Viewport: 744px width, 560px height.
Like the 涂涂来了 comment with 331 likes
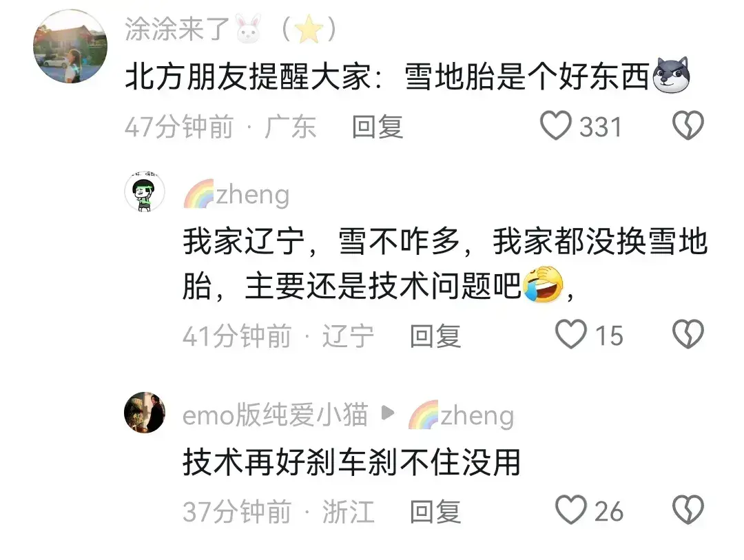pyautogui.click(x=555, y=126)
